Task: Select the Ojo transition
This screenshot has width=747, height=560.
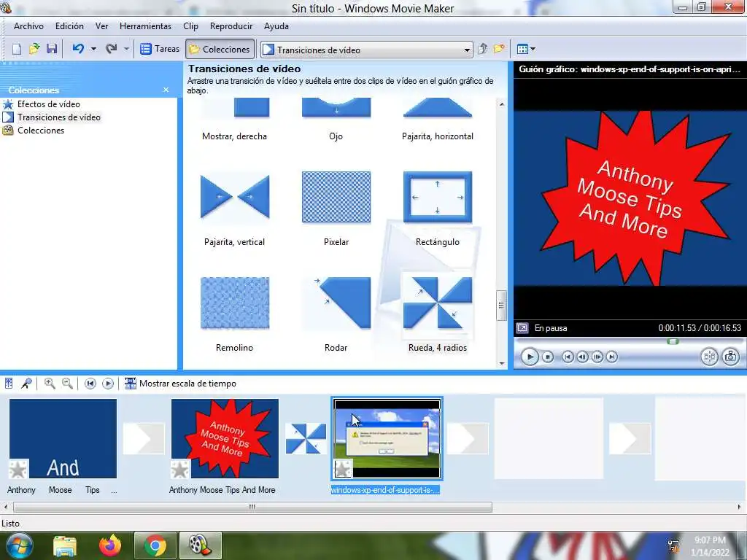Action: point(336,119)
